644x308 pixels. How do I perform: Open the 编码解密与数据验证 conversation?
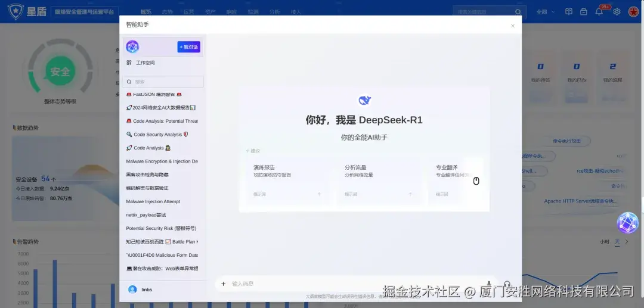pyautogui.click(x=147, y=188)
